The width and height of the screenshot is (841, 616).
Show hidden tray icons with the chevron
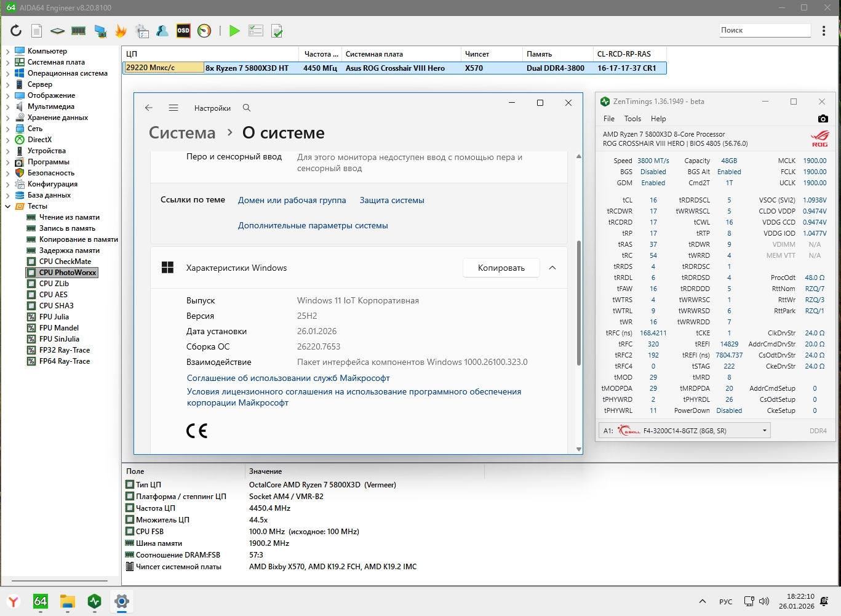click(x=702, y=601)
